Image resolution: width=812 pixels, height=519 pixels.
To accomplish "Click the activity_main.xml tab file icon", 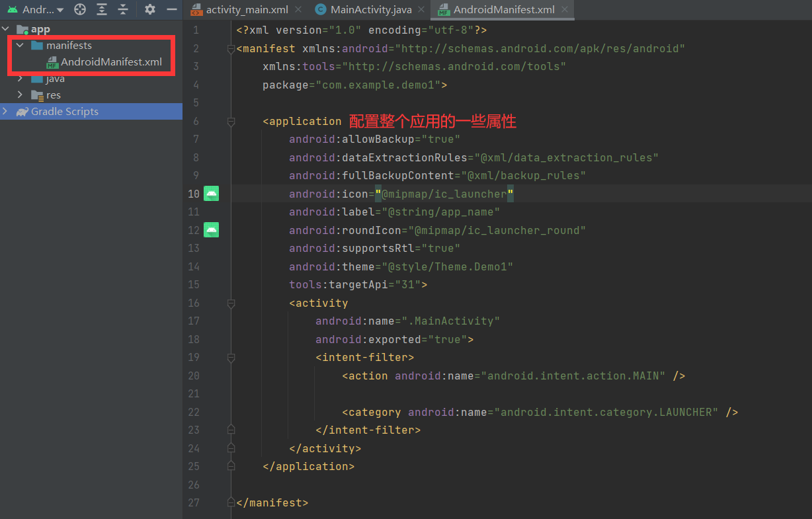I will pyautogui.click(x=196, y=10).
